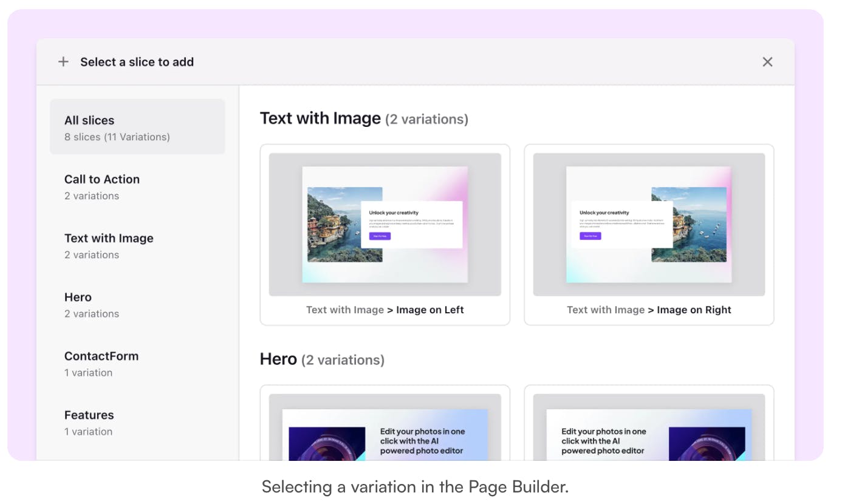Image resolution: width=842 pixels, height=504 pixels.
Task: Choose the Image on Right variation
Action: tap(649, 225)
